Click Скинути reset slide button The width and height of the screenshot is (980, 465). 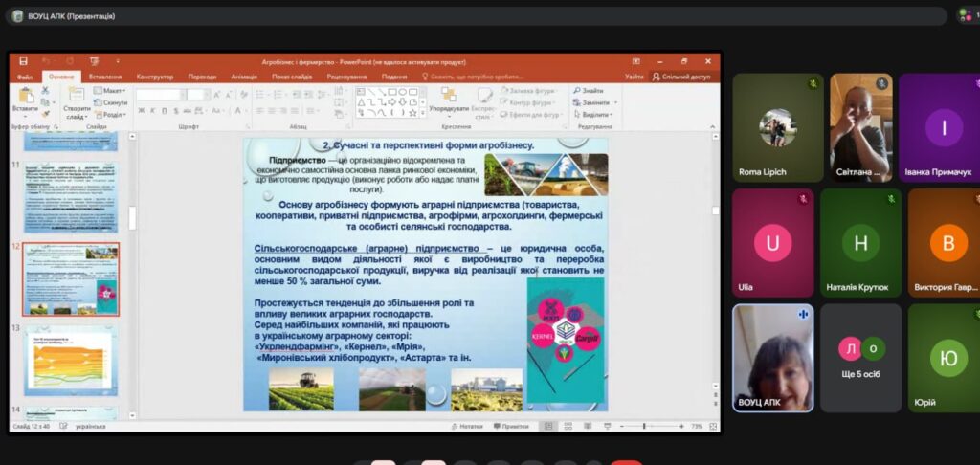point(111,103)
